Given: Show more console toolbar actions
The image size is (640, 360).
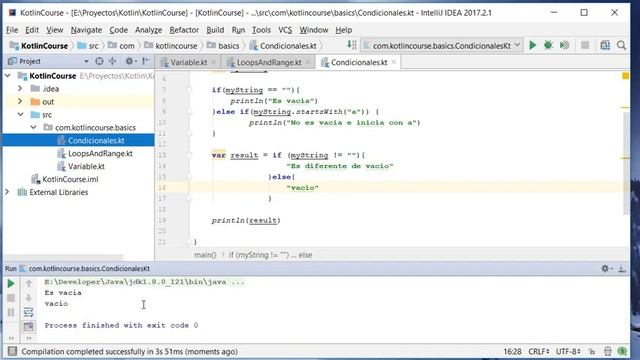Looking at the screenshot, I should [29, 338].
